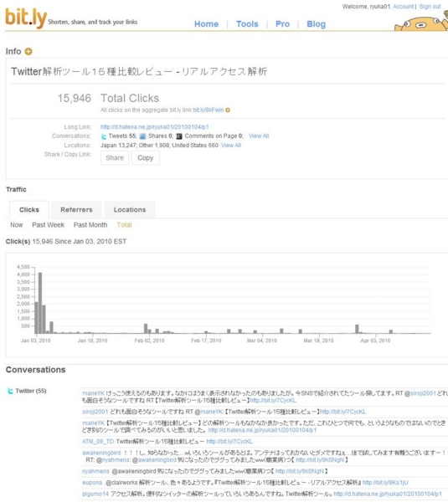
Task: Open euporia user link
Action: pos(92,483)
